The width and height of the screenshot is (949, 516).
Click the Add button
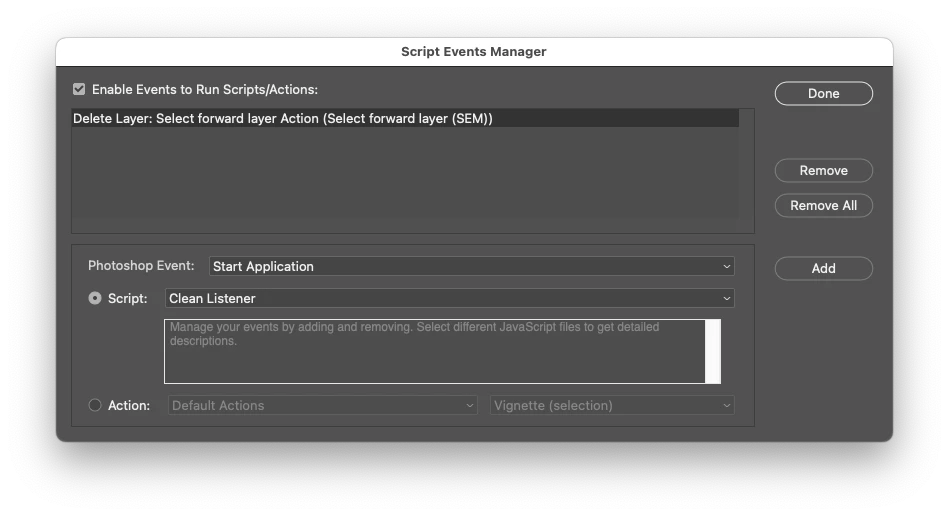pyautogui.click(x=823, y=269)
